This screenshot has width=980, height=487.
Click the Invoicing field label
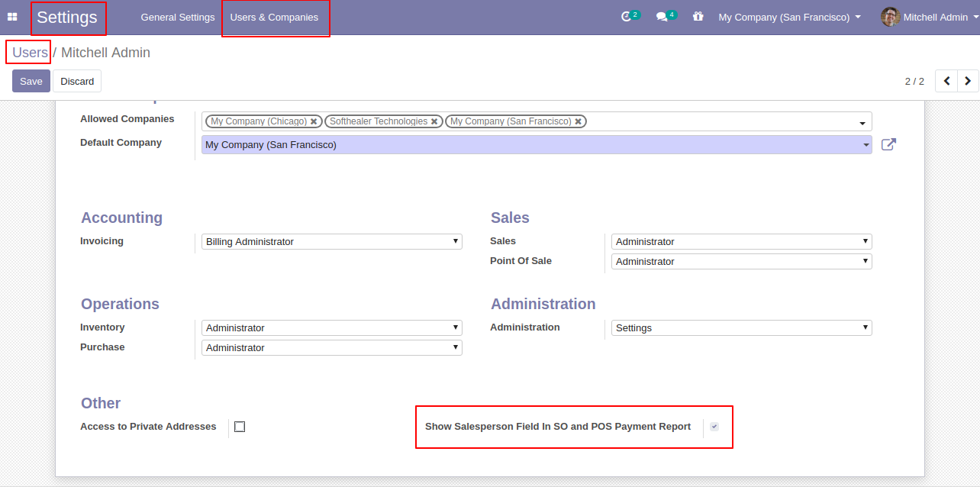pyautogui.click(x=102, y=241)
